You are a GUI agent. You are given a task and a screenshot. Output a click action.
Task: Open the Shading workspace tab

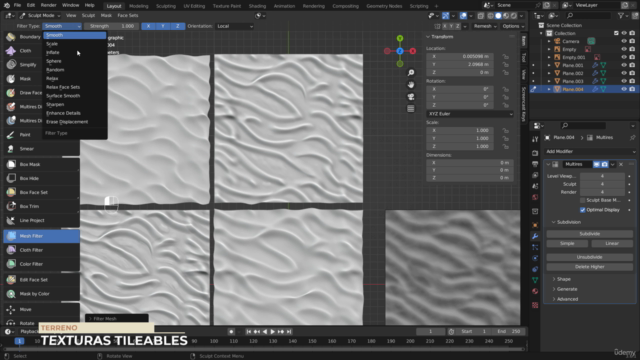pyautogui.click(x=257, y=6)
